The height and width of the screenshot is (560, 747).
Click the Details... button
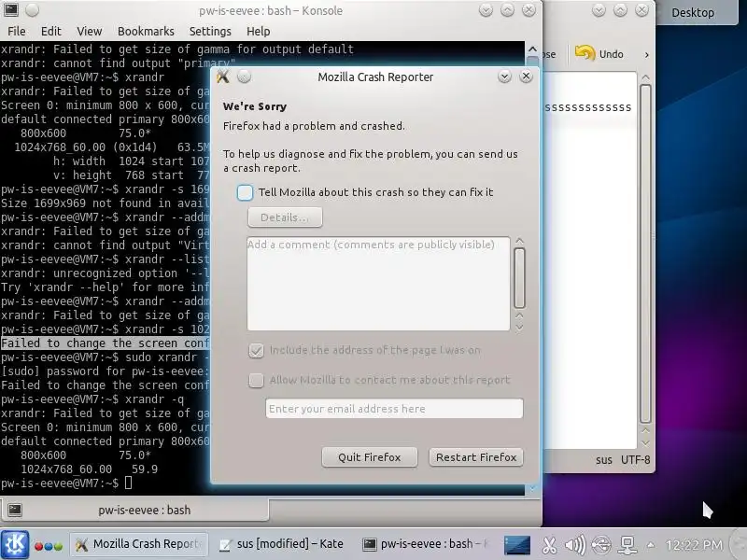[285, 217]
